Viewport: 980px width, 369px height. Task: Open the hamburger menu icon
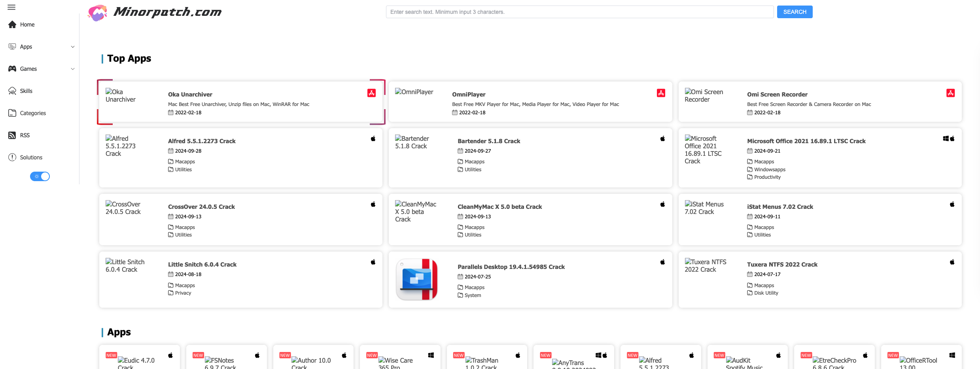[x=11, y=7]
